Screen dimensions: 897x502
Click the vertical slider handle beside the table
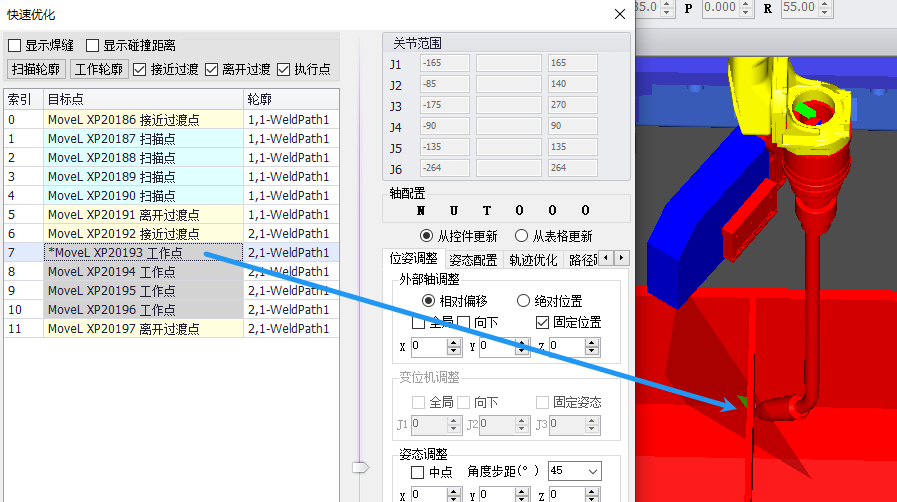[x=360, y=466]
